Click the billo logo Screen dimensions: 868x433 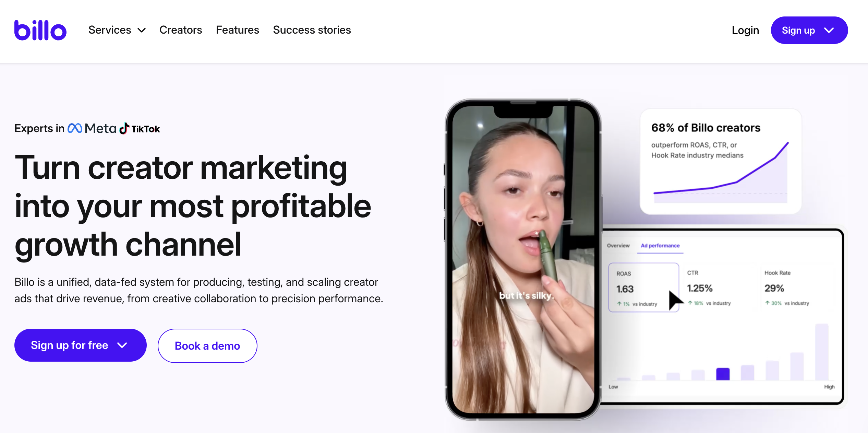40,30
